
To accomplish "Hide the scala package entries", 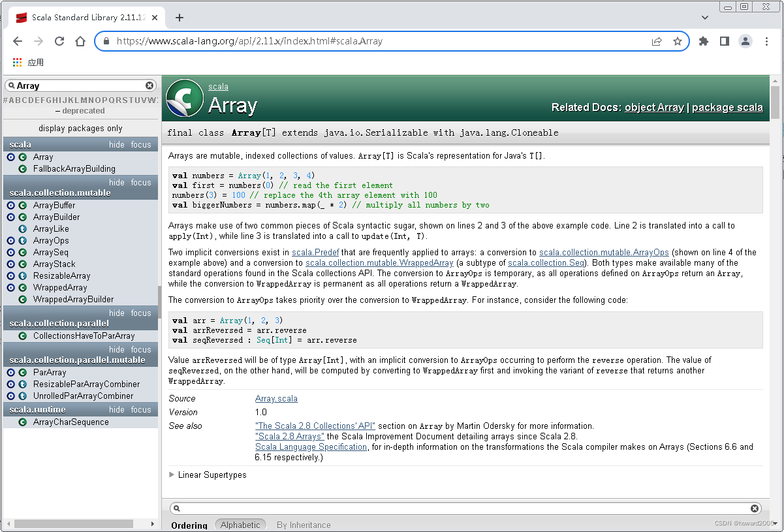I will pos(117,145).
